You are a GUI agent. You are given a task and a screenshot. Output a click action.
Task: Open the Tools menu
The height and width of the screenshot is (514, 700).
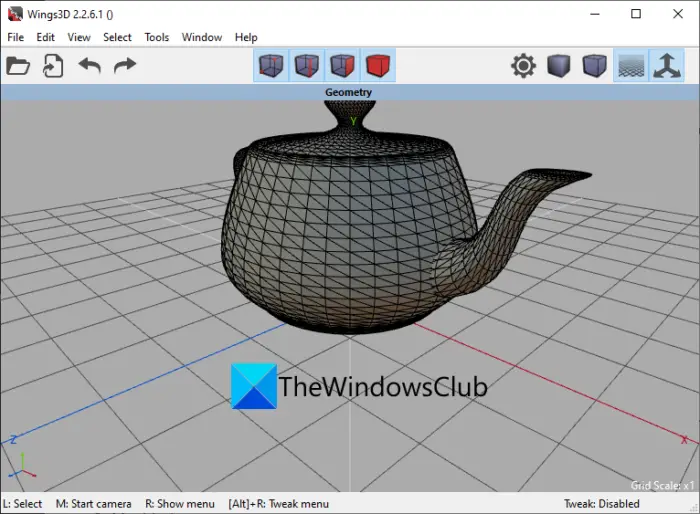pos(157,37)
